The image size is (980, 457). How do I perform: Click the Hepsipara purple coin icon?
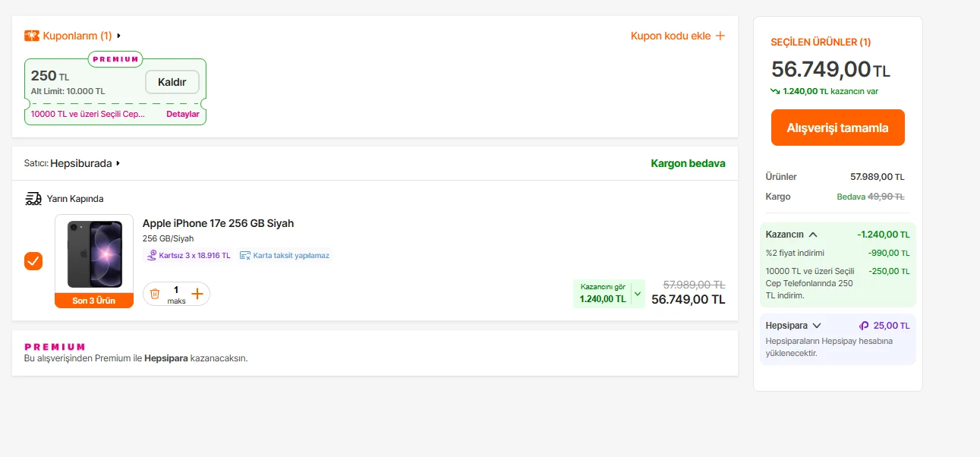(864, 326)
